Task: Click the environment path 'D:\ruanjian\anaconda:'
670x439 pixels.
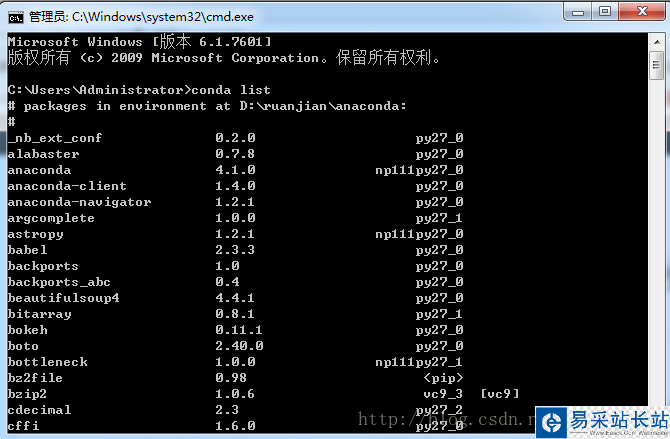Action: click(323, 106)
